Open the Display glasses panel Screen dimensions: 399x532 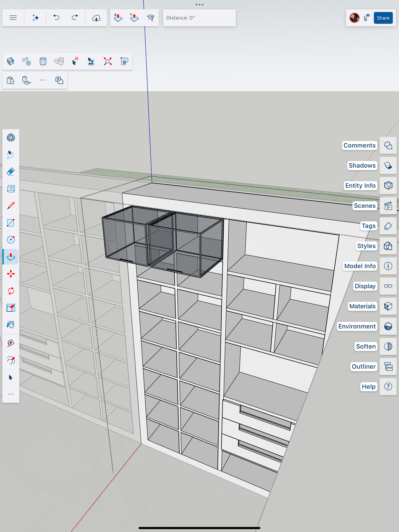[x=388, y=286]
